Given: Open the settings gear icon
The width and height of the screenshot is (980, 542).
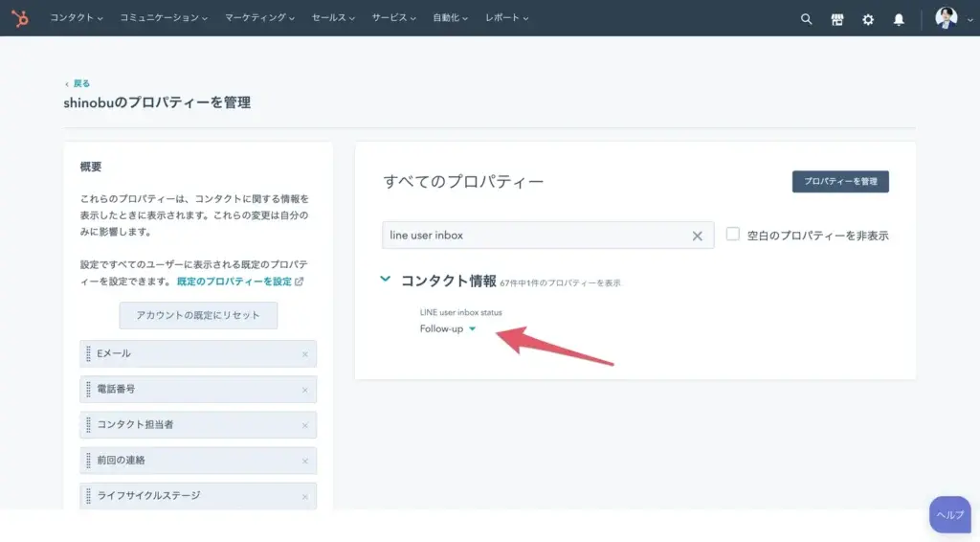Looking at the screenshot, I should click(868, 19).
